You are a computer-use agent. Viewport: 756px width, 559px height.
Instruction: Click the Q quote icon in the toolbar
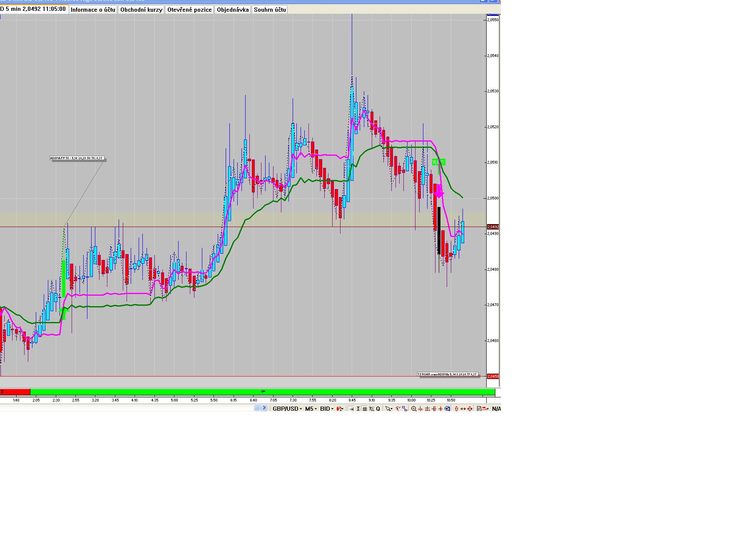378,409
